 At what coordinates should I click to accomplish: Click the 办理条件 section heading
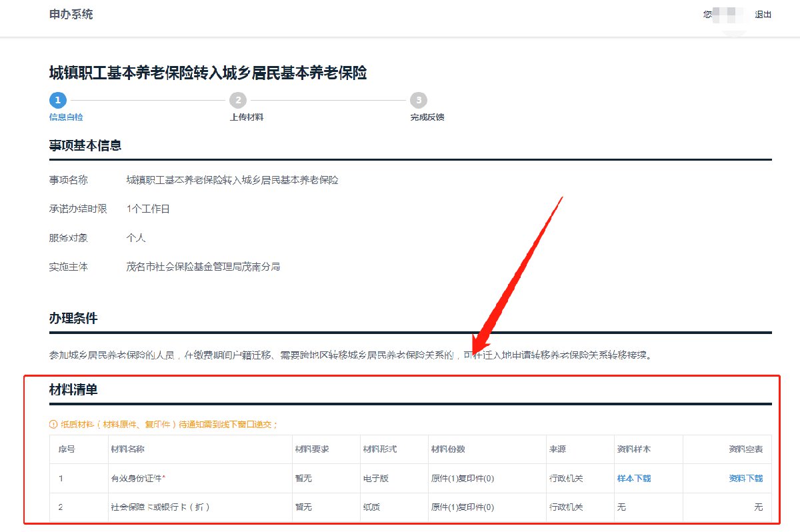click(73, 318)
